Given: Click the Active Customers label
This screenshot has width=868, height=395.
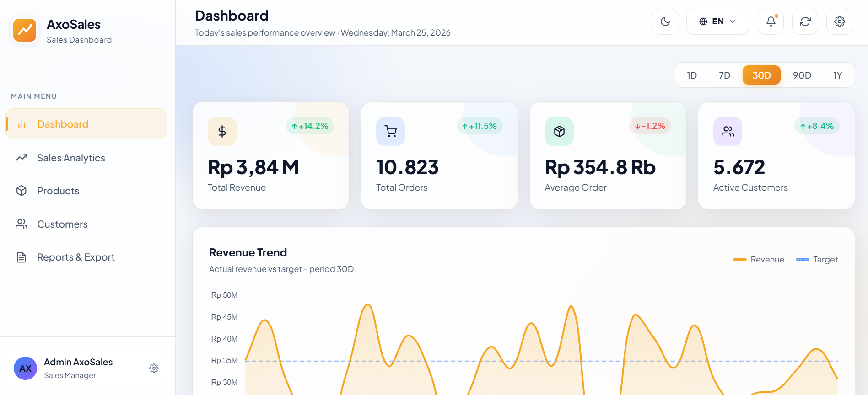Looking at the screenshot, I should coord(750,187).
